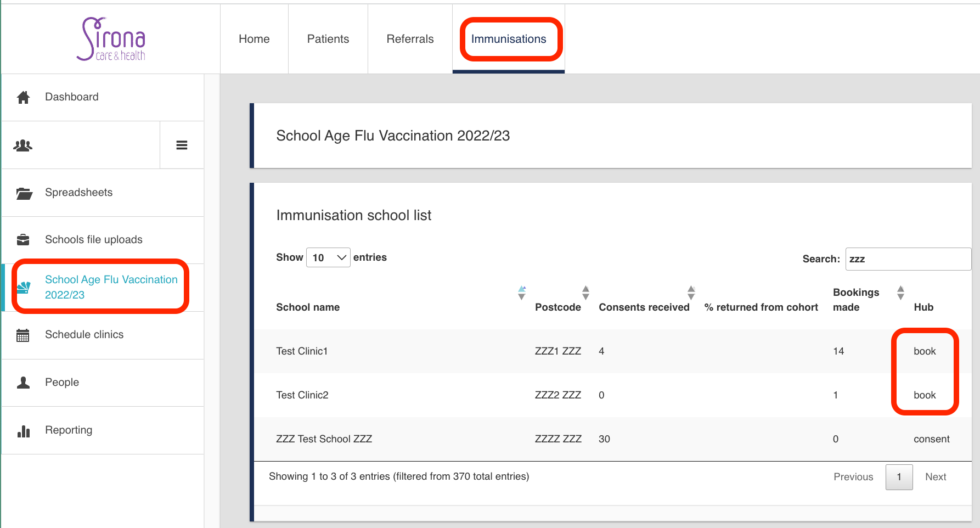Image resolution: width=980 pixels, height=528 pixels.
Task: Click the People person icon
Action: [23, 383]
